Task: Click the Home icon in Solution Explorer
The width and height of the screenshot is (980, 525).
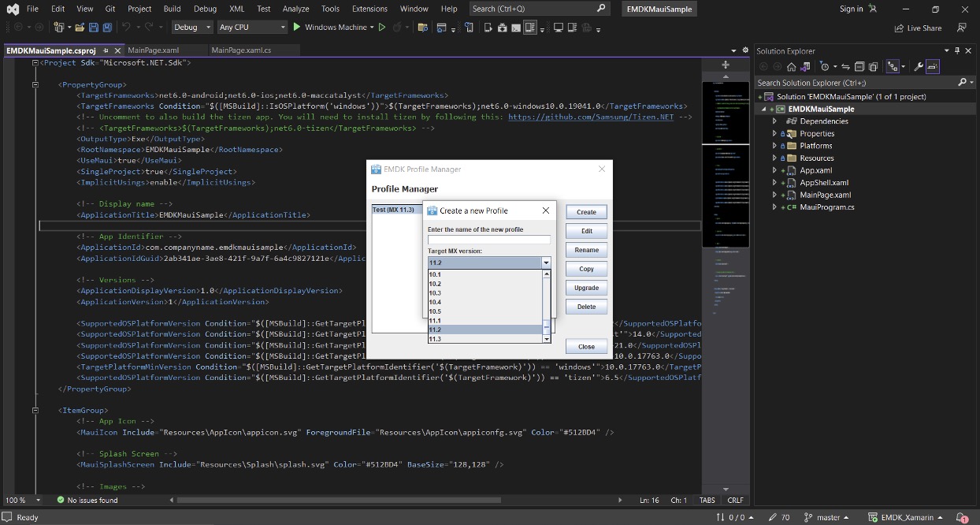Action: [791, 67]
